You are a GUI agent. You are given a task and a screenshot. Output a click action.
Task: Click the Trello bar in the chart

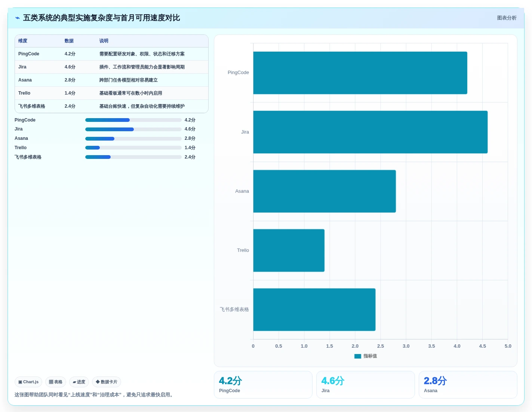(x=289, y=250)
